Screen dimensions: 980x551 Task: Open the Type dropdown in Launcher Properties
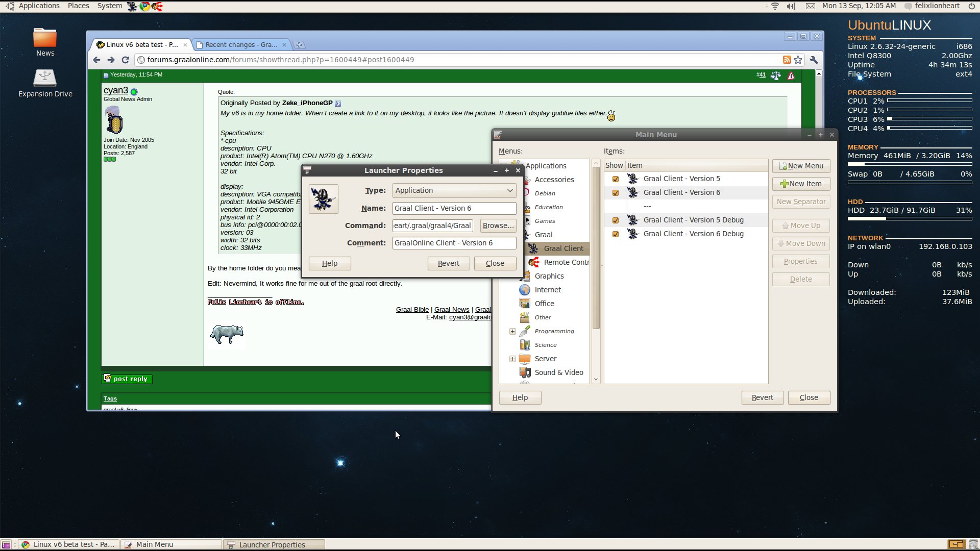coord(454,190)
